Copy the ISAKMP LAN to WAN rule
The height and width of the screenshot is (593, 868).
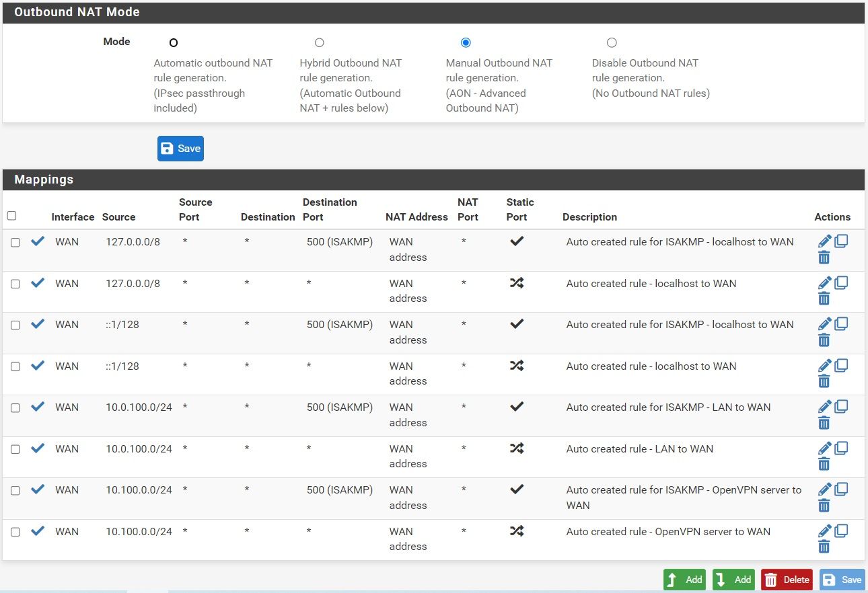(841, 406)
